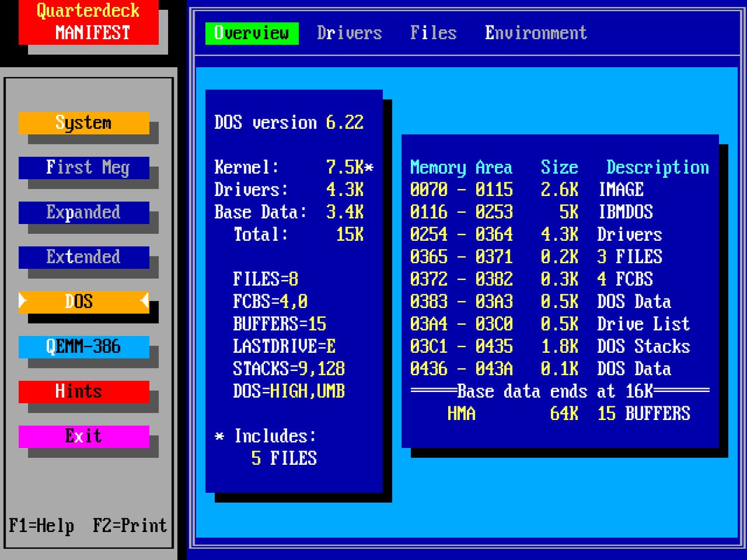Click the Base Data: 3.4K line
The image size is (747, 560).
click(289, 212)
